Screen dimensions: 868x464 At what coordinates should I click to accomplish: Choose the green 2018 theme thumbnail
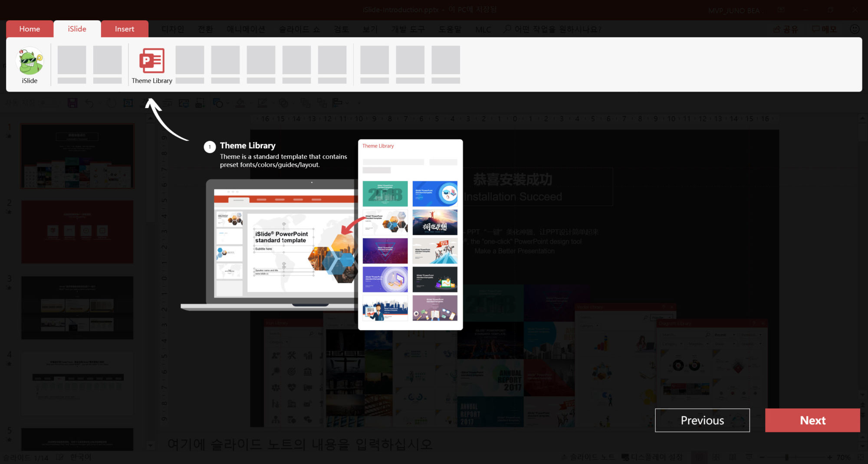click(x=385, y=193)
